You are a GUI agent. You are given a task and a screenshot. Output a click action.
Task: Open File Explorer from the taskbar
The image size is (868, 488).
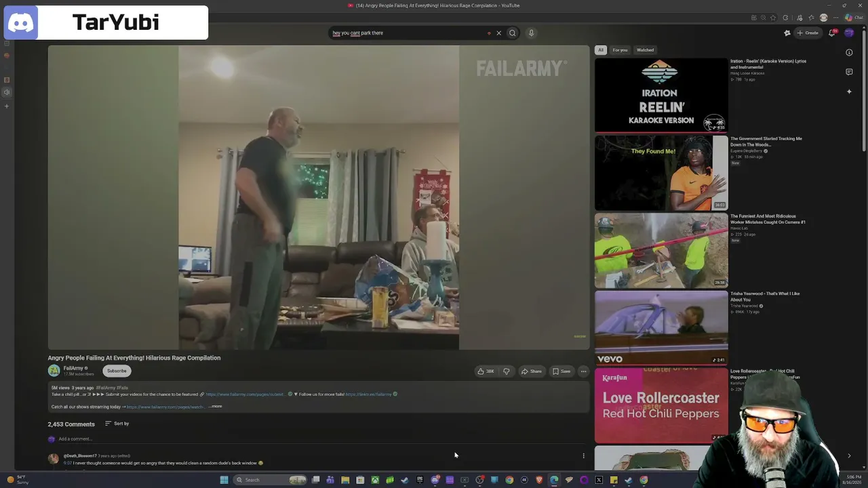(345, 480)
